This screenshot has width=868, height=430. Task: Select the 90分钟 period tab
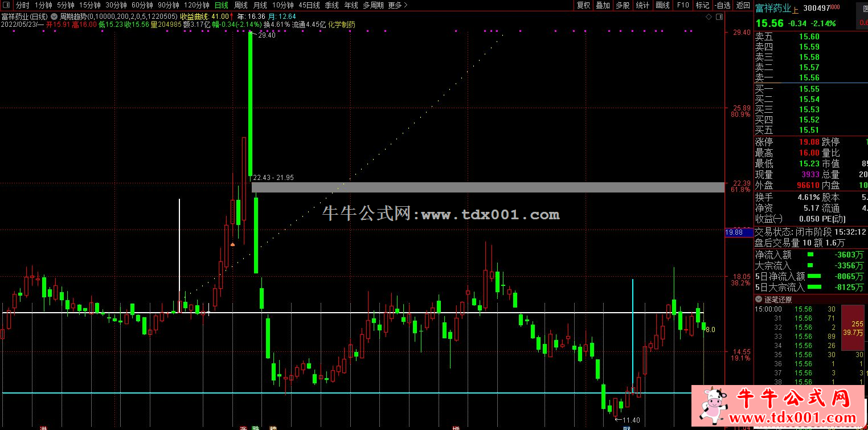(x=168, y=5)
